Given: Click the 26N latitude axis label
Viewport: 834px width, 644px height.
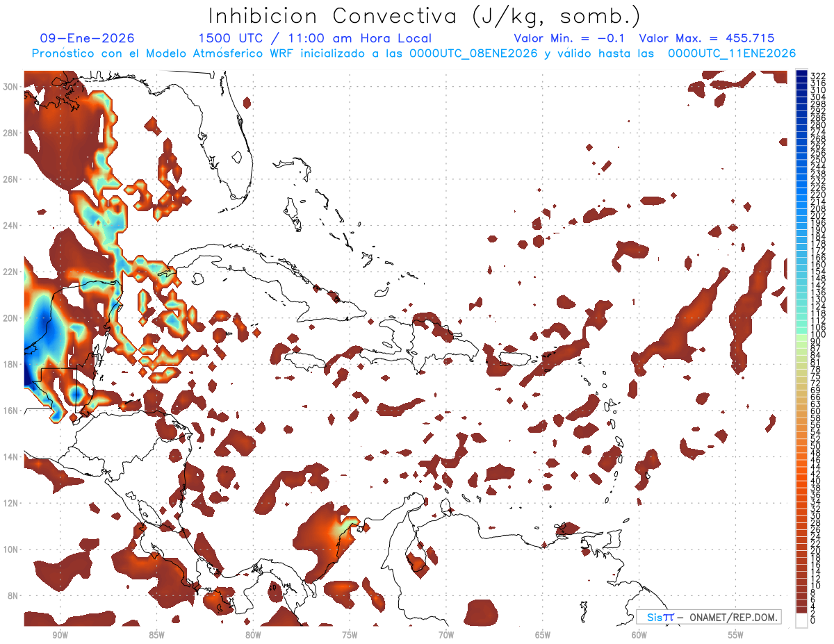Looking at the screenshot, I should pos(10,179).
